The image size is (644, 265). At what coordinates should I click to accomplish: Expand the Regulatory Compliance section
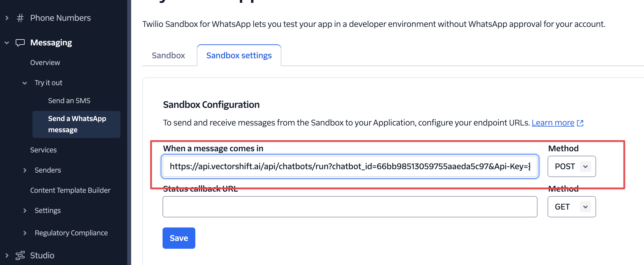click(25, 233)
